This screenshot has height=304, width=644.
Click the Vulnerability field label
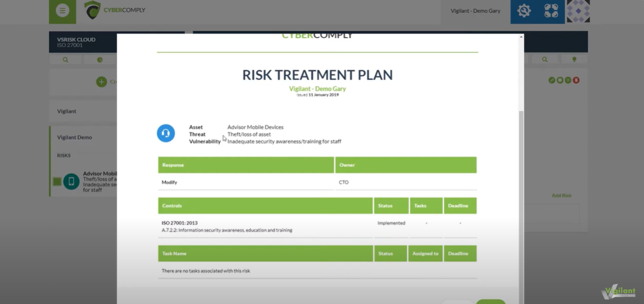coord(204,142)
